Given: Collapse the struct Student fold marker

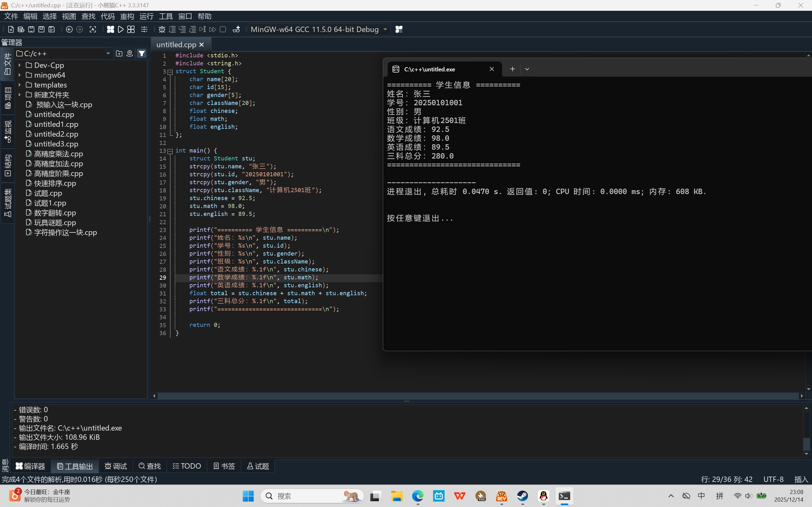Looking at the screenshot, I should pos(170,72).
